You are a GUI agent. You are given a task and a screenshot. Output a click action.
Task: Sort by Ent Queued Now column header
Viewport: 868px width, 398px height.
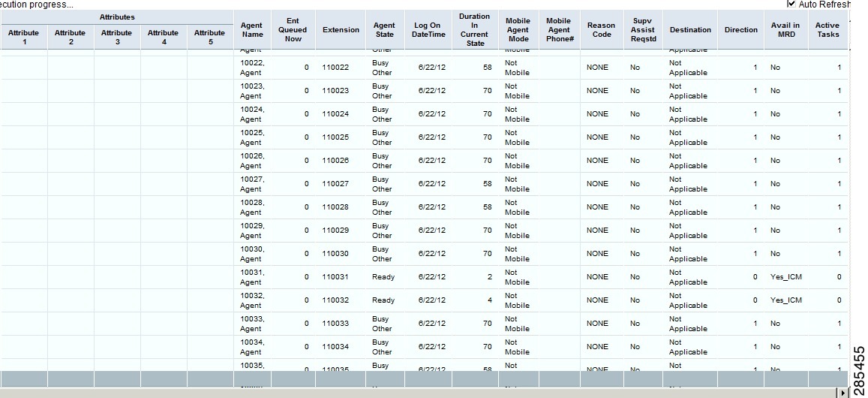(293, 30)
